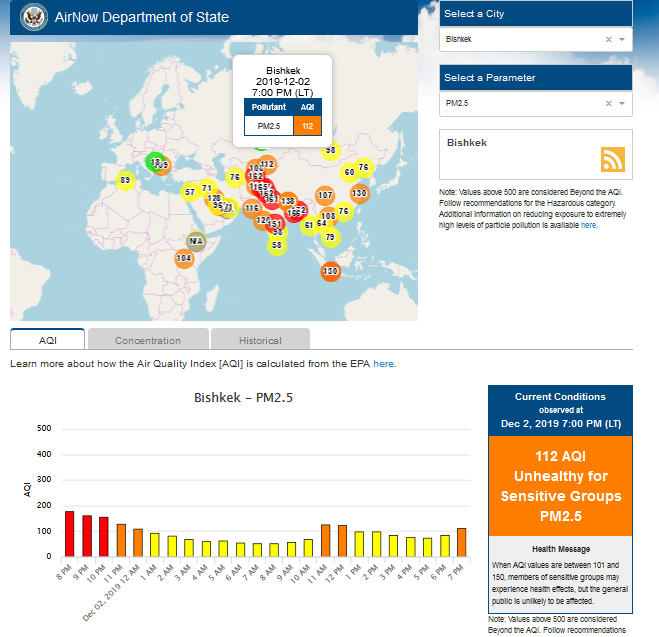Viewport: 659px width, 637px height.
Task: Click the orange 107 map marker
Action: point(325,195)
